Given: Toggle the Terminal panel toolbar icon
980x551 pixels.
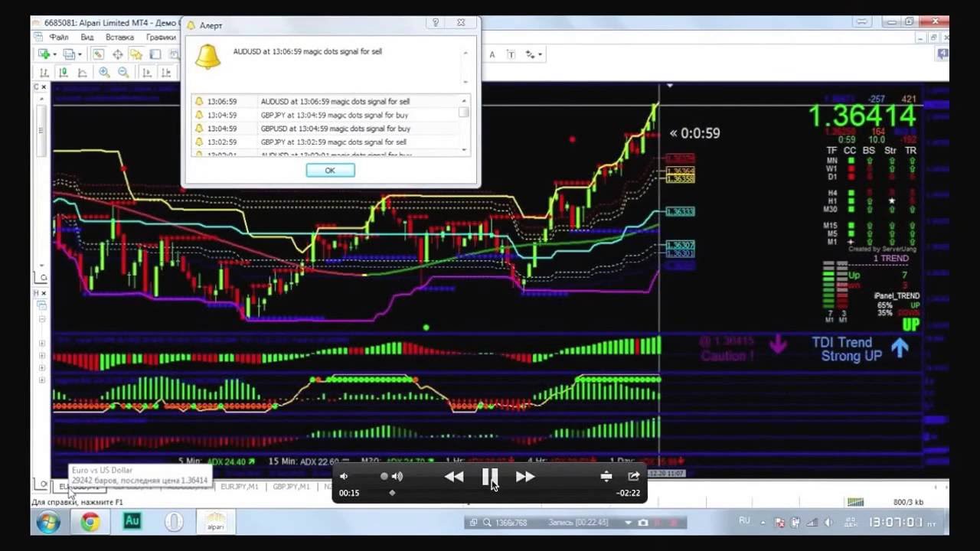Looking at the screenshot, I should [155, 54].
